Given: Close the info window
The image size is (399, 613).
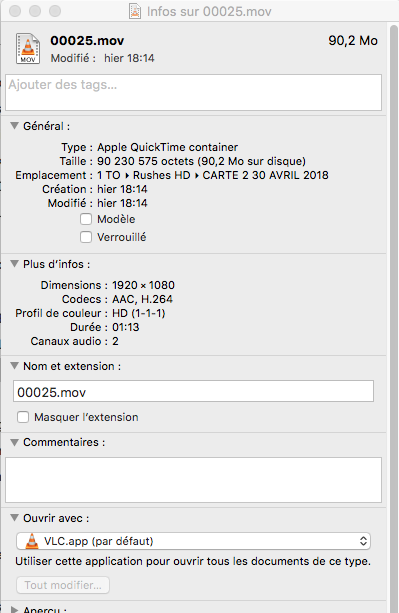Looking at the screenshot, I should point(15,11).
